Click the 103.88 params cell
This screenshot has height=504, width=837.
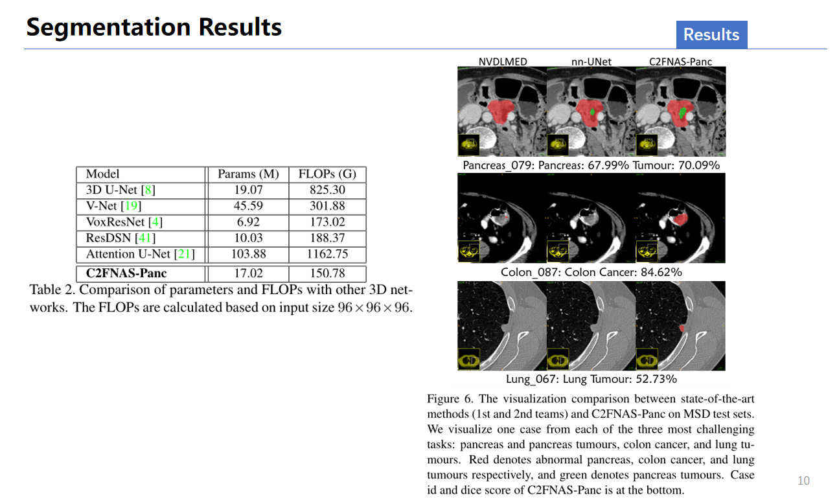[248, 254]
